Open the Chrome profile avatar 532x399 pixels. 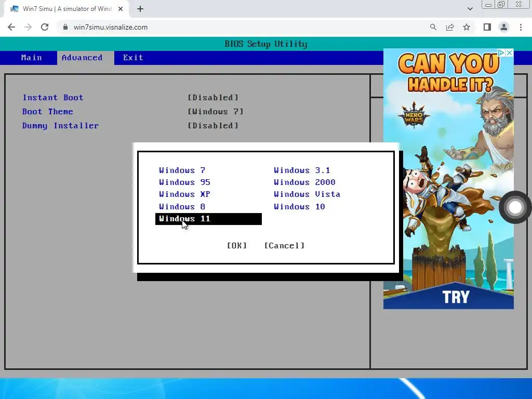click(504, 27)
